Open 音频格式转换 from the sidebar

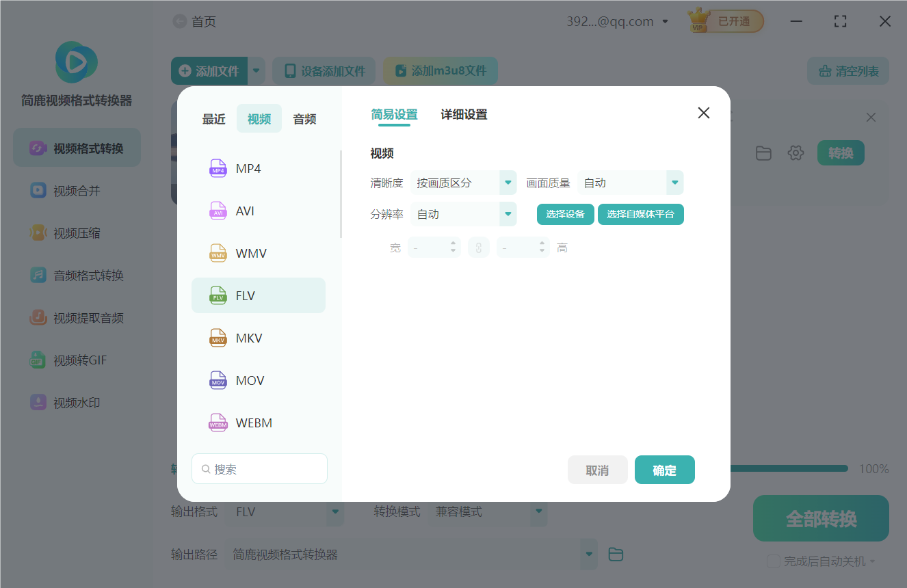[76, 275]
